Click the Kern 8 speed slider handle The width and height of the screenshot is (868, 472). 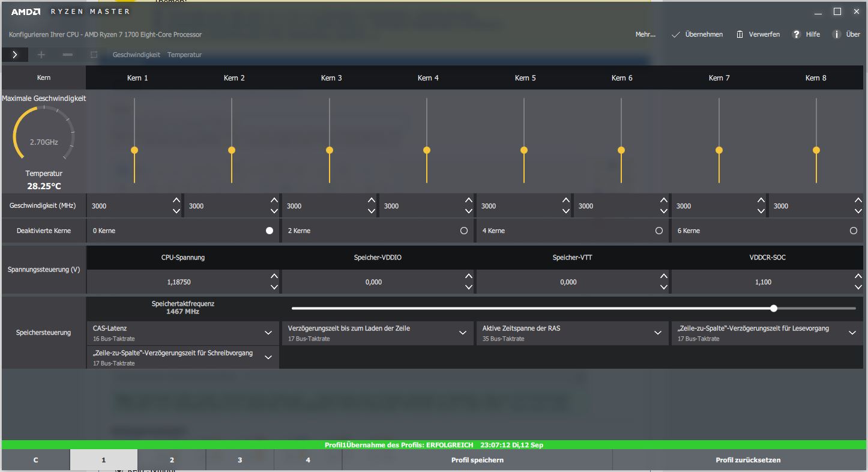816,150
